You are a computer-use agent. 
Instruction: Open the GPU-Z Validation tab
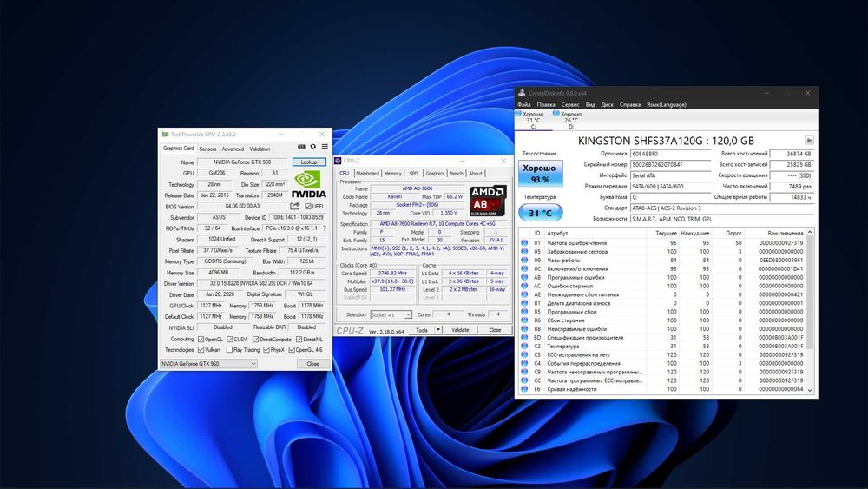pyautogui.click(x=260, y=149)
